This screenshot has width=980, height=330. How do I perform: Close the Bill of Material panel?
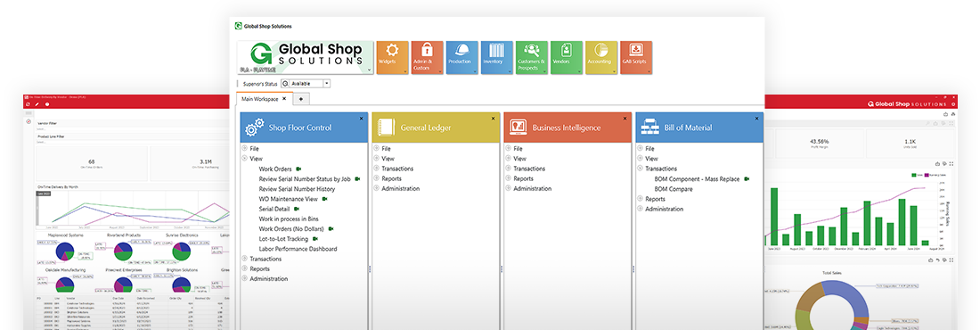757,118
